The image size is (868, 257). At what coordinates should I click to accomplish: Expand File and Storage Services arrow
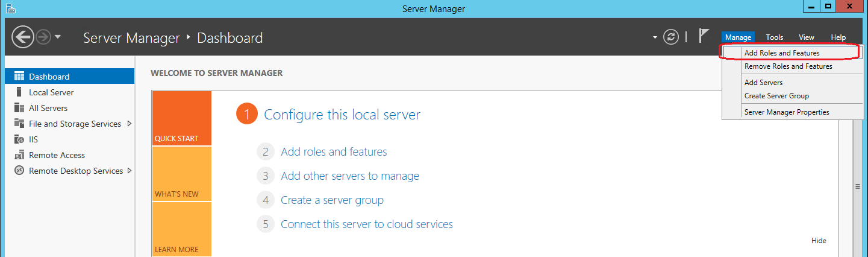point(129,124)
